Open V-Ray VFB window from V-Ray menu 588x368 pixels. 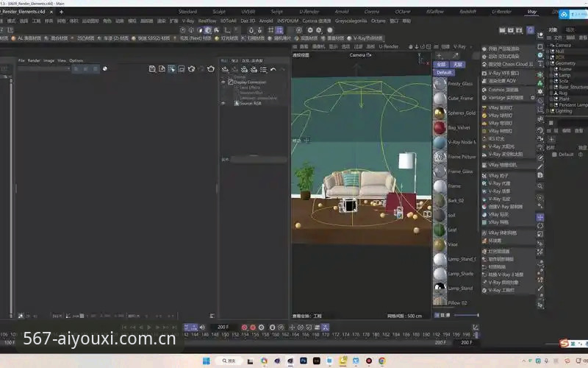[x=503, y=73]
